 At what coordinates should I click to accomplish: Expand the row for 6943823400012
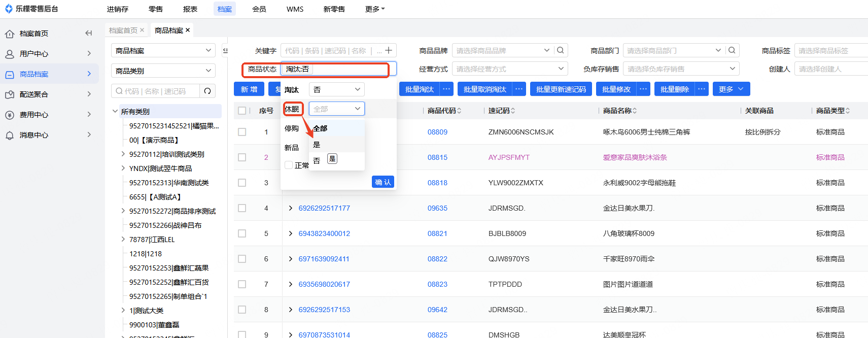pyautogui.click(x=291, y=233)
